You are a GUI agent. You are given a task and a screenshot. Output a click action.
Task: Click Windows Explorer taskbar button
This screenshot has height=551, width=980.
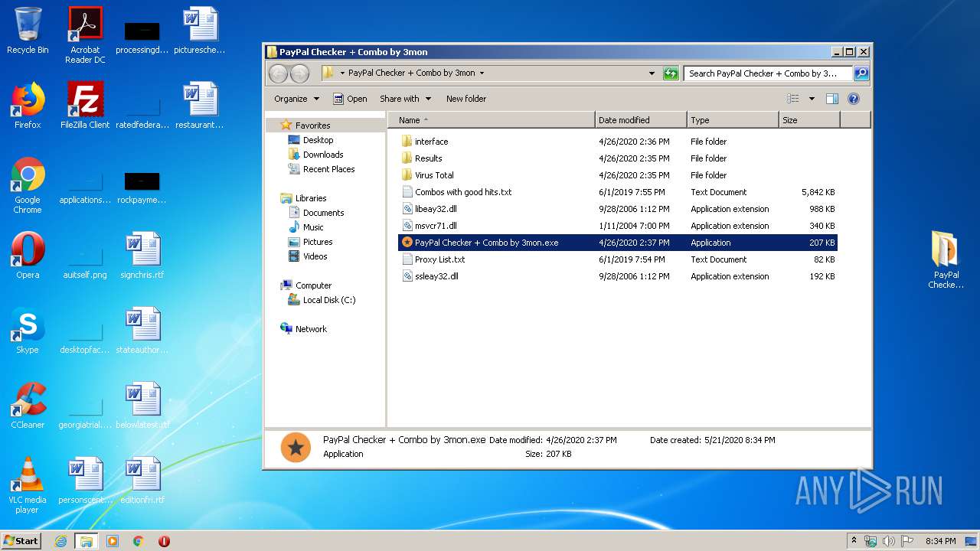[86, 541]
